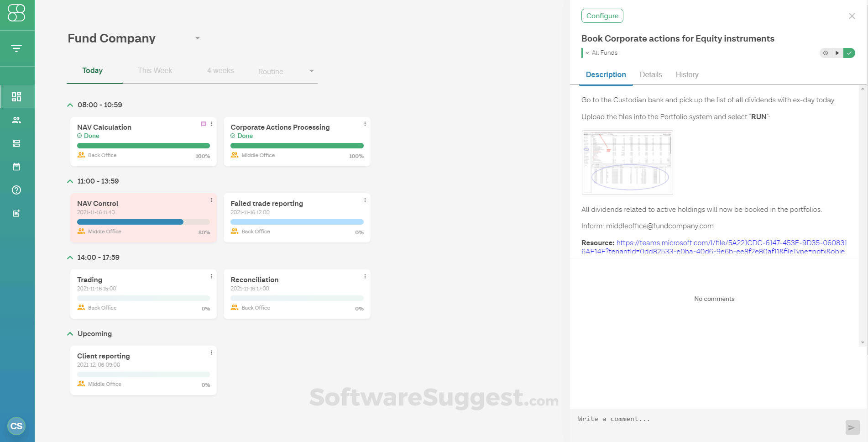Click the NAV Control progress bar
This screenshot has height=442, width=868.
143,222
